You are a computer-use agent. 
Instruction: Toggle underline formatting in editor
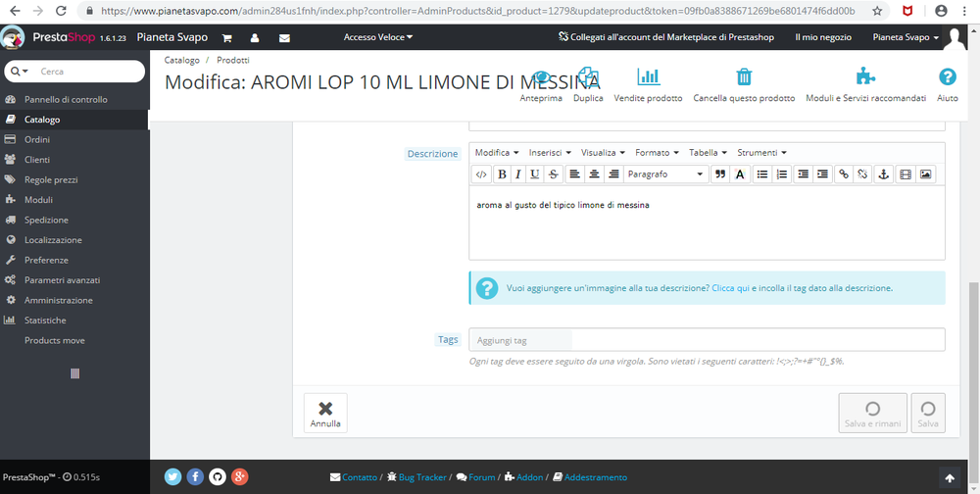point(534,174)
